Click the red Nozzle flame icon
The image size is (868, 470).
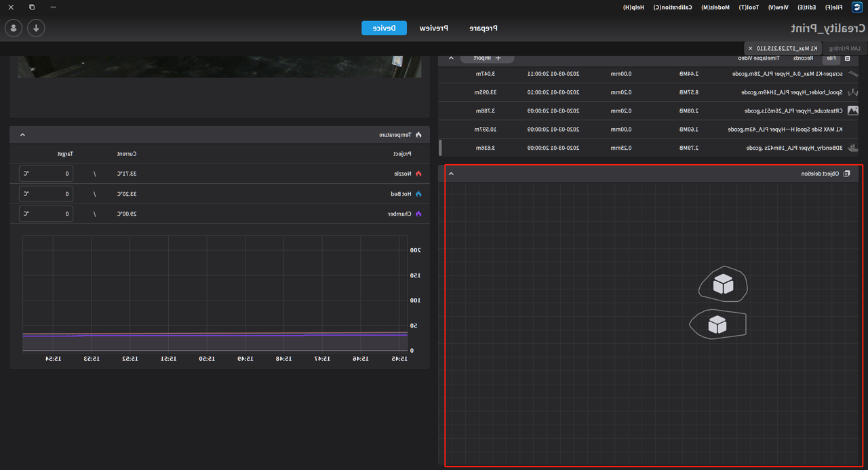[x=418, y=174]
